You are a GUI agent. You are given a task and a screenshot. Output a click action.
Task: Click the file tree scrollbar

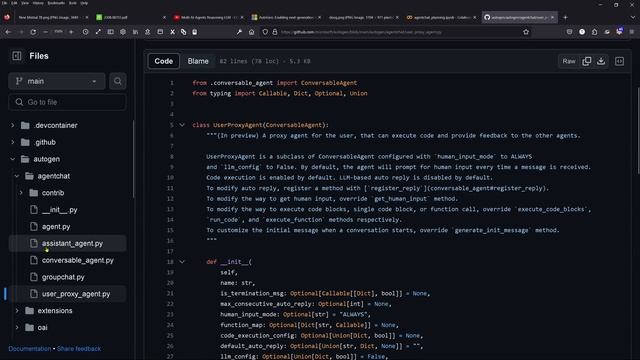(133, 159)
